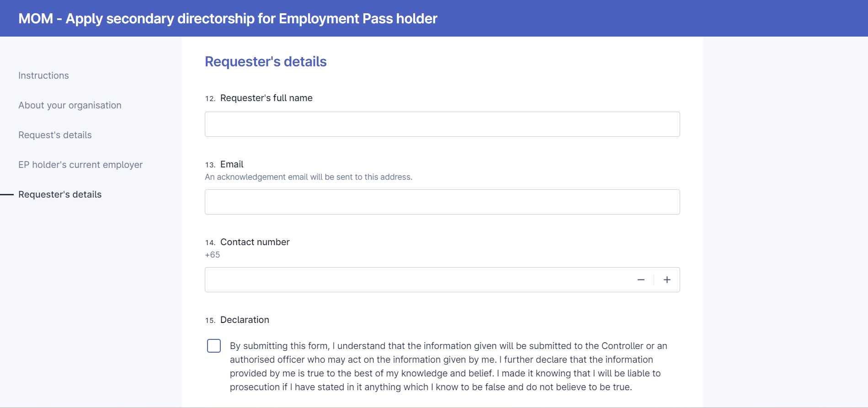The width and height of the screenshot is (868, 408).
Task: Click the +65 country code hint
Action: point(213,255)
